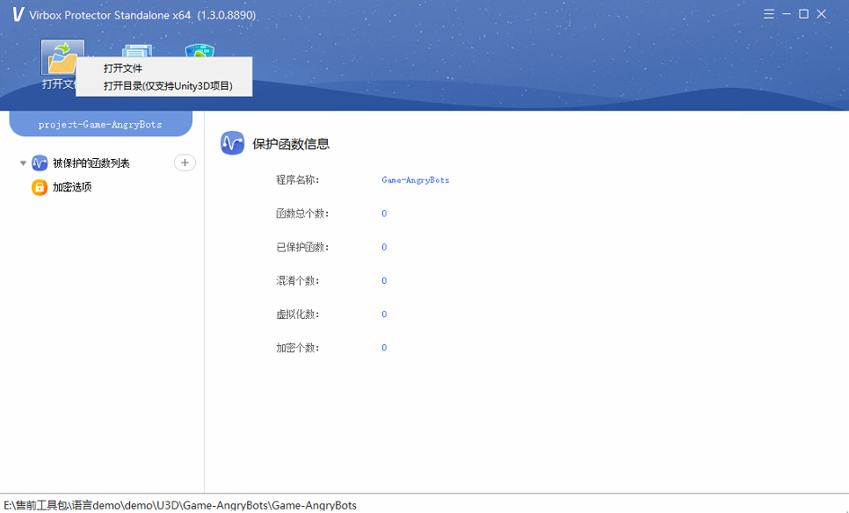Click the 混淆个数 value 0
The height and width of the screenshot is (513, 849).
click(384, 281)
